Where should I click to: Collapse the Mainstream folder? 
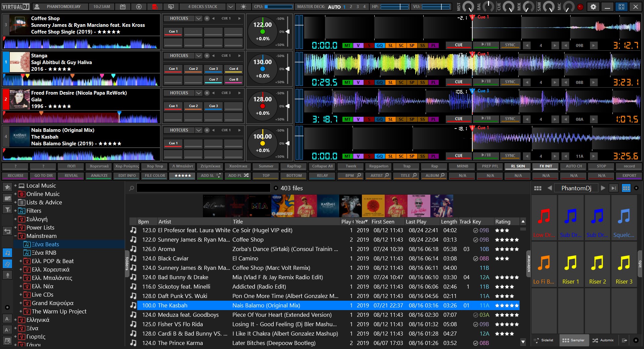[15, 236]
